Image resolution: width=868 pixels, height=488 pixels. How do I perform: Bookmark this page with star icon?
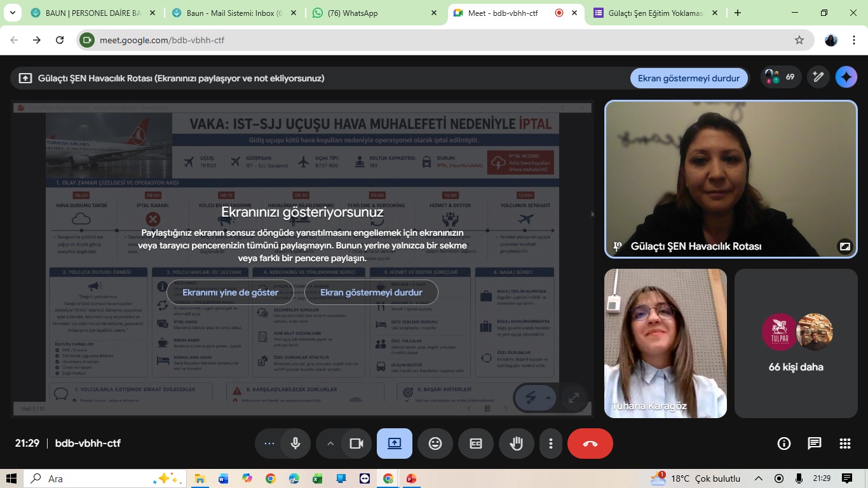pyautogui.click(x=799, y=40)
